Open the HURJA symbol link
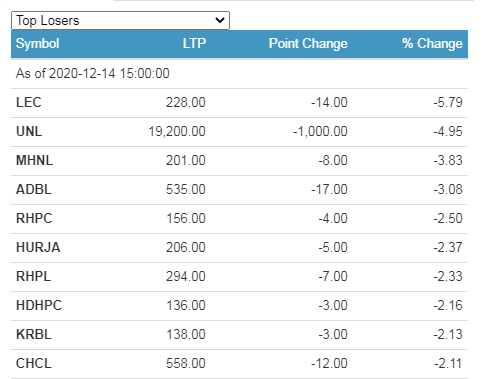 coord(38,247)
